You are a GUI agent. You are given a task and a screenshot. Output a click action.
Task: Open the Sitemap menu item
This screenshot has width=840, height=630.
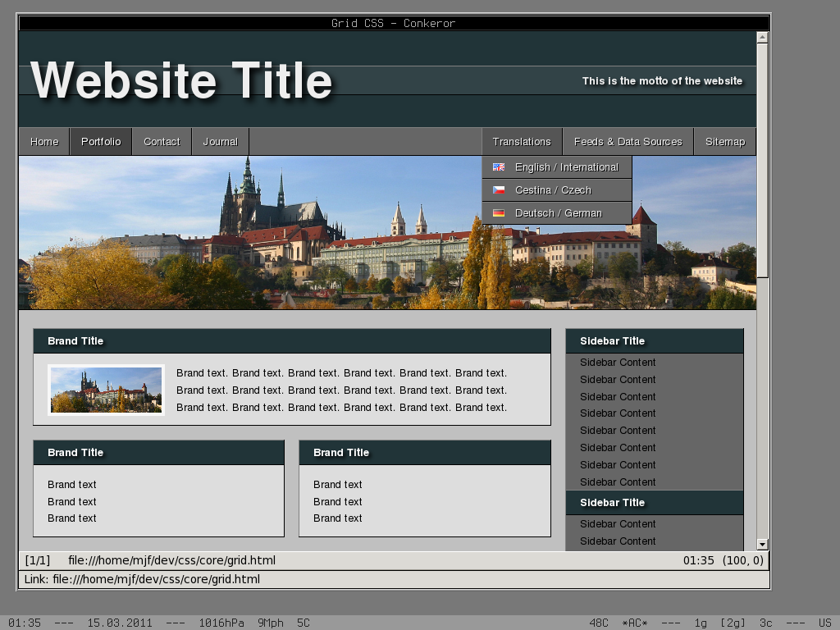(724, 142)
